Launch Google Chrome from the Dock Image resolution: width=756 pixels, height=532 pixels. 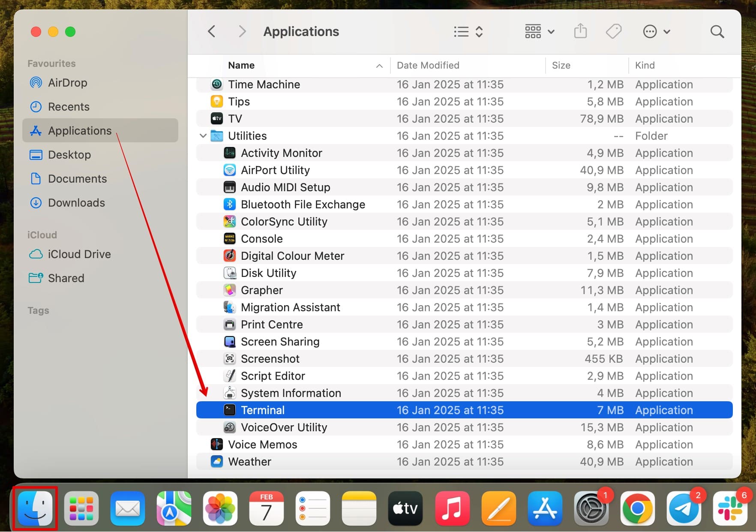[638, 508]
